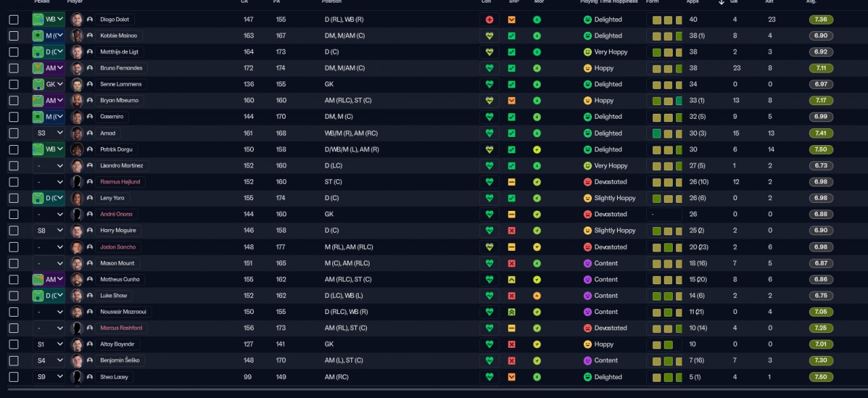868x398 pixels.
Task: Open Harry Maguire's S8 substitute dropdown
Action: pyautogui.click(x=48, y=231)
